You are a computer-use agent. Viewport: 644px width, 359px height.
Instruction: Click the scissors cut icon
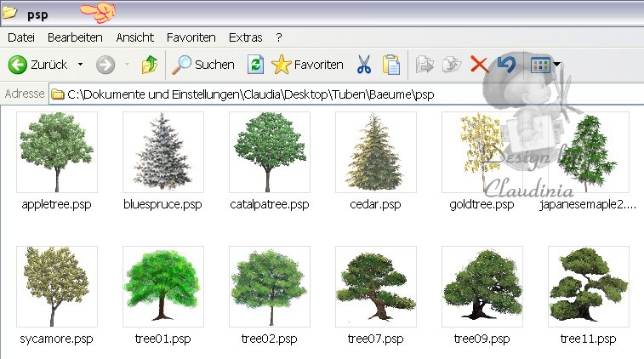click(x=364, y=65)
